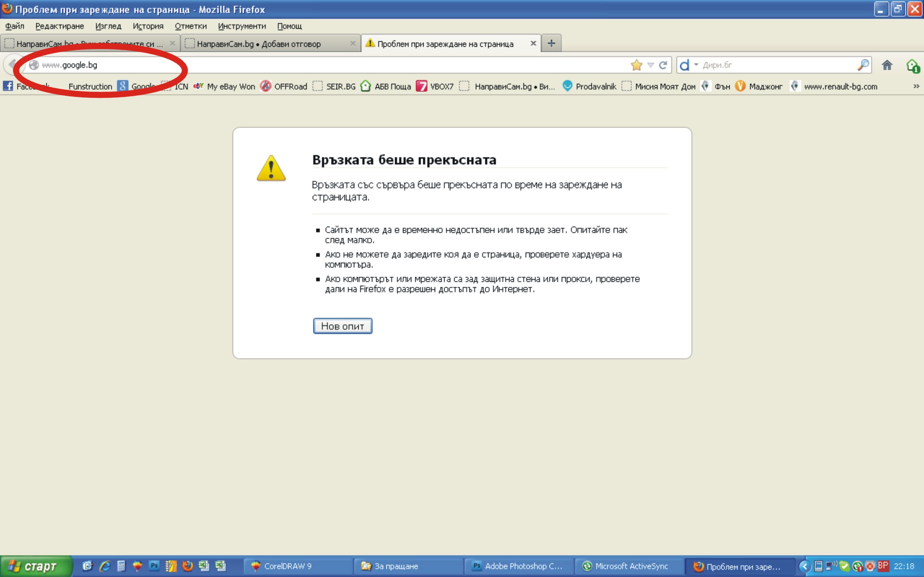The width and height of the screenshot is (924, 577).
Task: Reload page with the refresh icon
Action: point(663,65)
